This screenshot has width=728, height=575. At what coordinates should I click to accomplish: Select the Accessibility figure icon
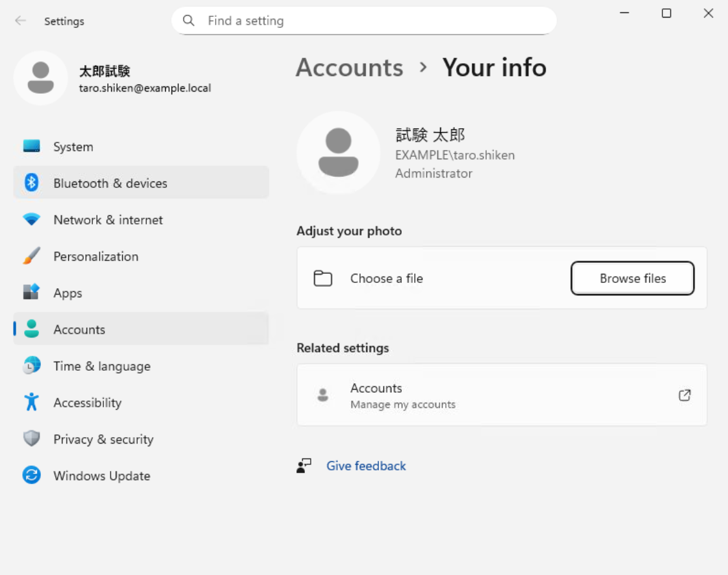[x=31, y=402]
